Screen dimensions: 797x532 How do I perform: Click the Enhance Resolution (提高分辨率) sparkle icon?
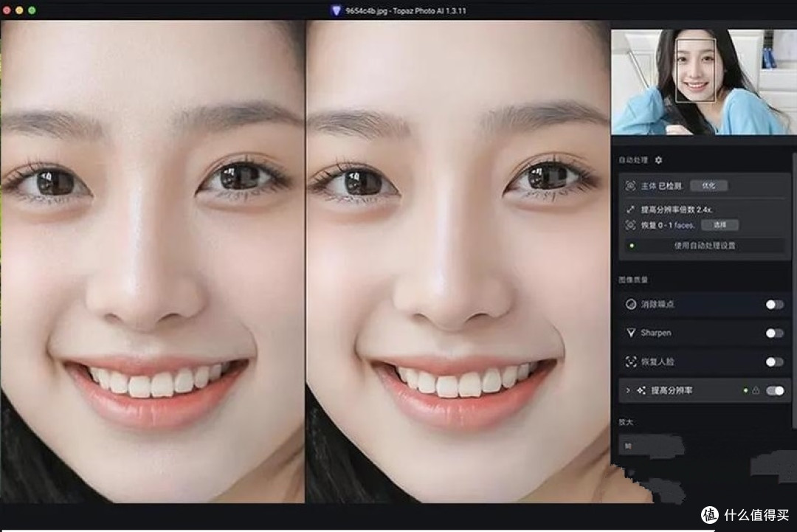tap(641, 390)
